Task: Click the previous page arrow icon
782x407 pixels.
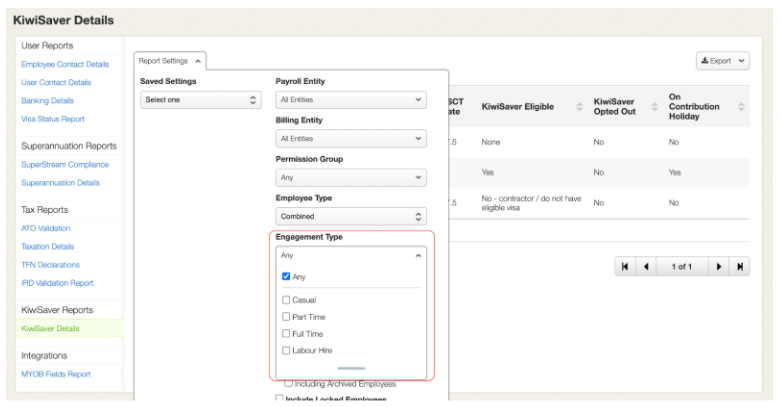Action: click(647, 267)
